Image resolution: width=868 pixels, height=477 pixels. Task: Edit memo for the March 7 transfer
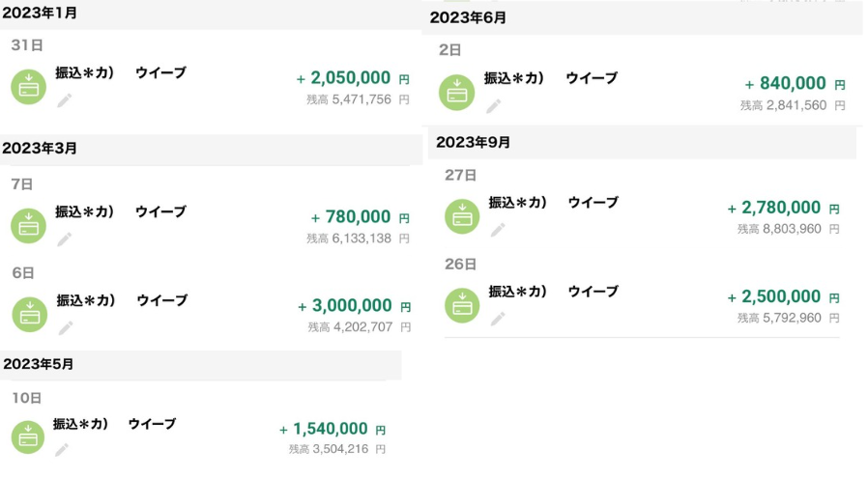65,238
